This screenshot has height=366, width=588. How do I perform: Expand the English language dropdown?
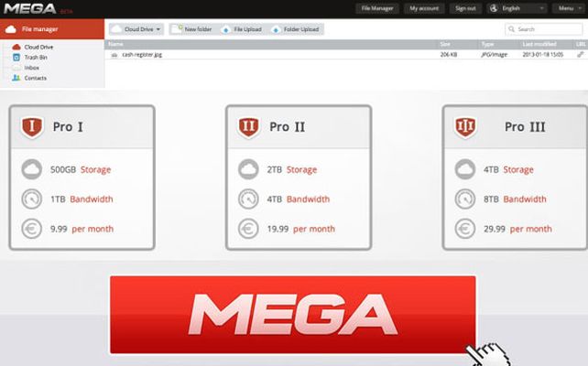517,8
